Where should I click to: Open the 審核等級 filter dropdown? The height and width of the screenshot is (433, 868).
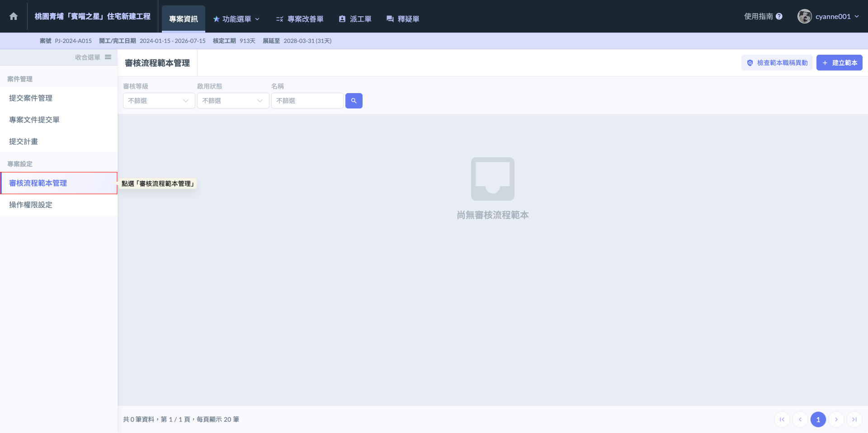pyautogui.click(x=159, y=101)
